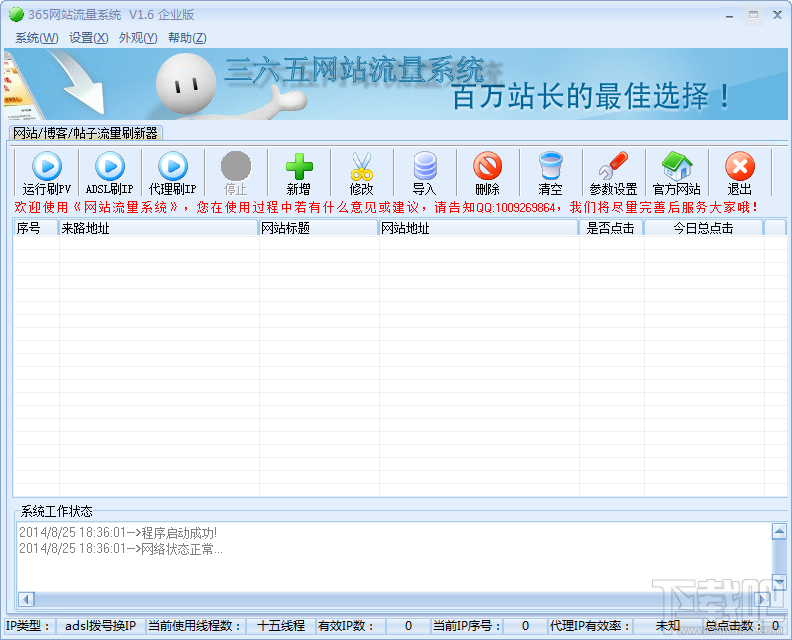Sort by the 网站标题 column header
The image size is (792, 640).
318,228
